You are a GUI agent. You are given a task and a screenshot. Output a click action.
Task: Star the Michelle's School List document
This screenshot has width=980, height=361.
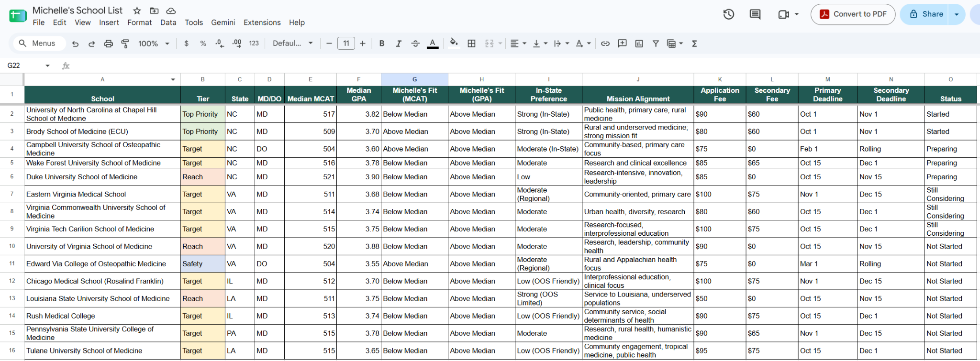(x=137, y=11)
